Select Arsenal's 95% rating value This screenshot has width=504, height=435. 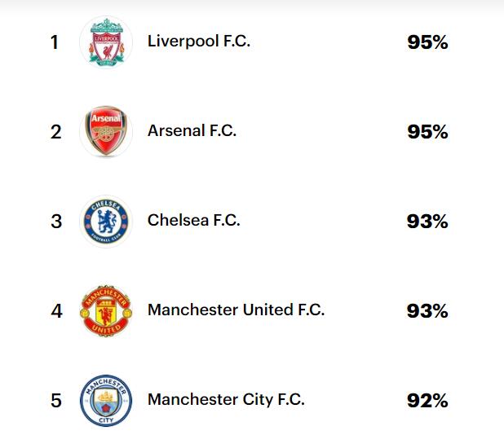click(427, 132)
